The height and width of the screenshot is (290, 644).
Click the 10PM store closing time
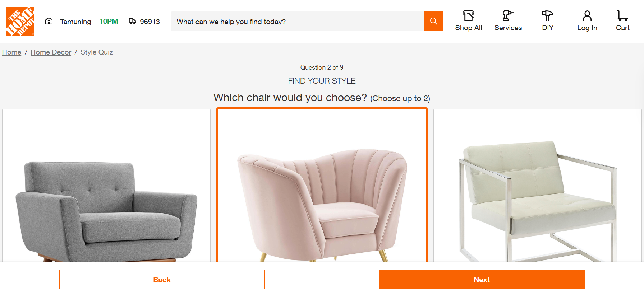[x=109, y=22]
